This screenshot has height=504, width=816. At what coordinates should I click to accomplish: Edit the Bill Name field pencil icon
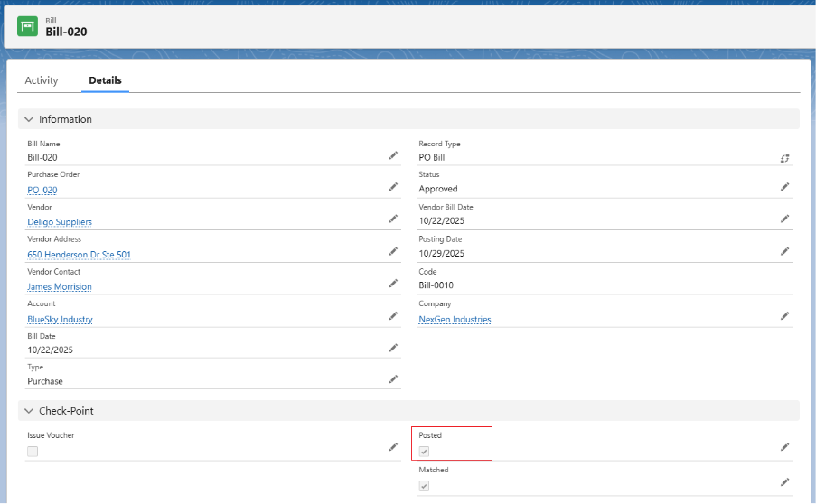pyautogui.click(x=393, y=155)
